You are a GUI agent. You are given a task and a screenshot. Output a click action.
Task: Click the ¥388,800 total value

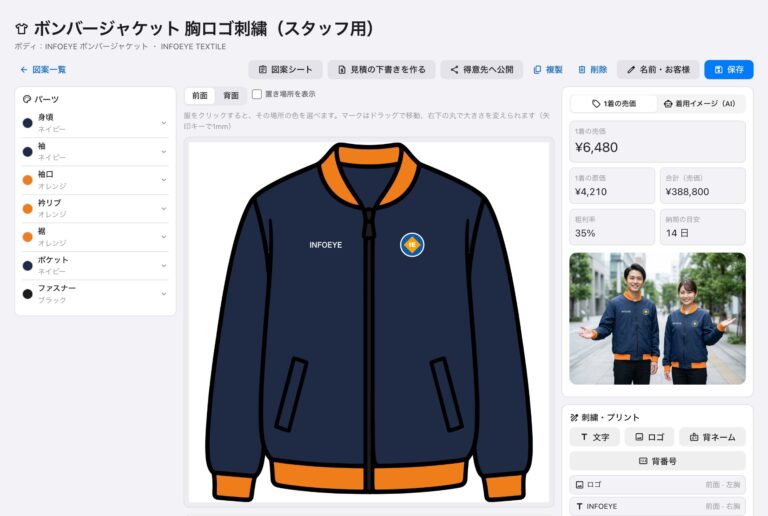point(687,192)
